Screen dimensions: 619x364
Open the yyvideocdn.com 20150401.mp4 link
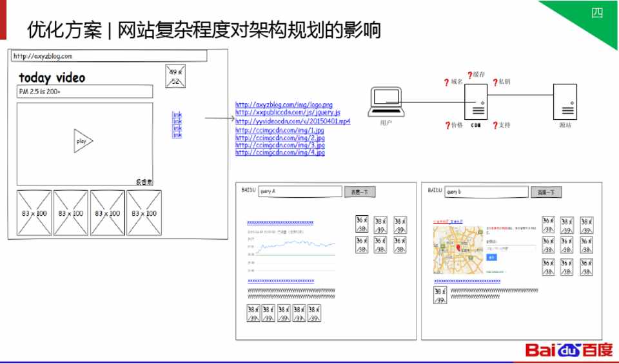pyautogui.click(x=293, y=121)
